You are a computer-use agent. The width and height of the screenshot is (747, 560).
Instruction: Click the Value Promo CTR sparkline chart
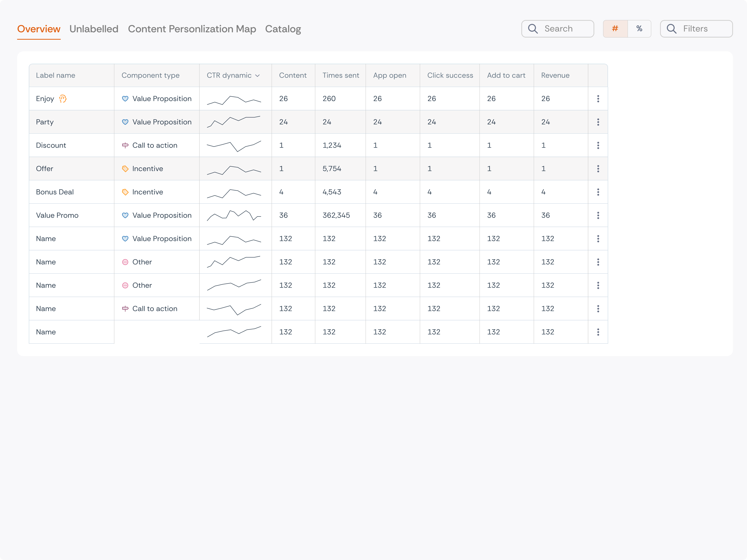234,215
